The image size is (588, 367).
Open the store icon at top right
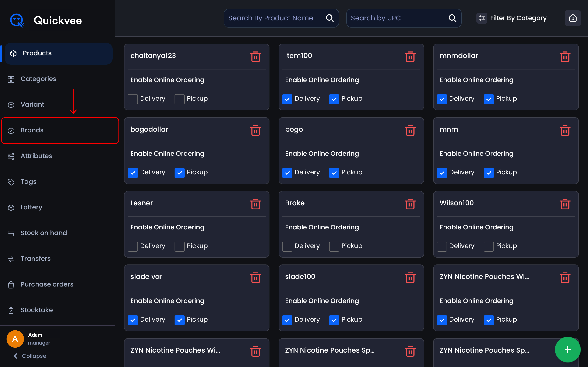pos(573,18)
